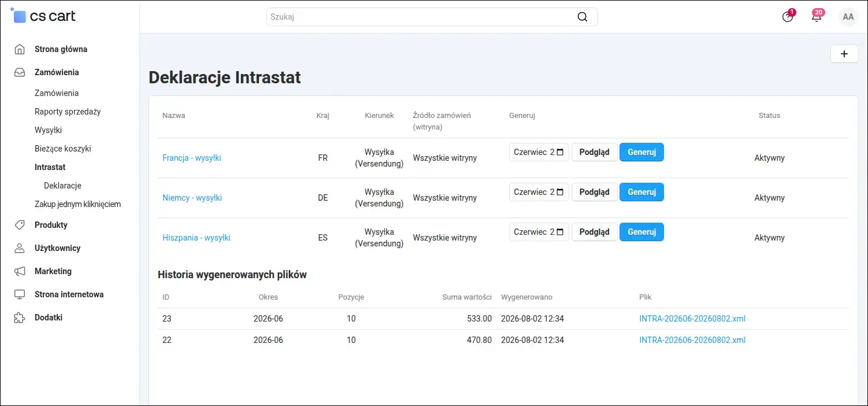Open Wysyłki submenu item

click(48, 130)
